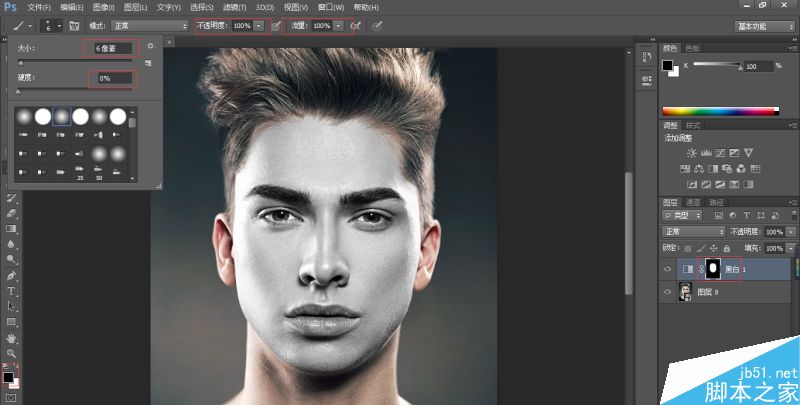Select the Horizontal Type tool
The image size is (800, 405).
click(11, 291)
